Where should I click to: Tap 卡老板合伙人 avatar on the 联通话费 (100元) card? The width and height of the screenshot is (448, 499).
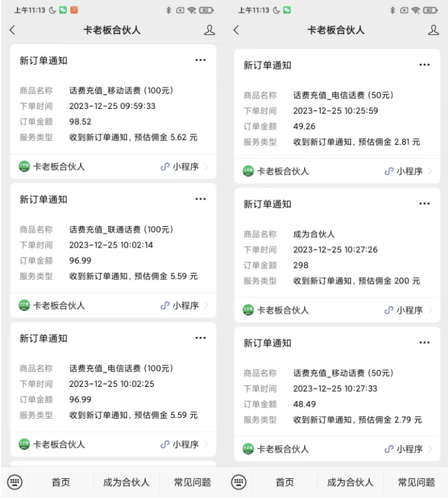click(x=25, y=305)
